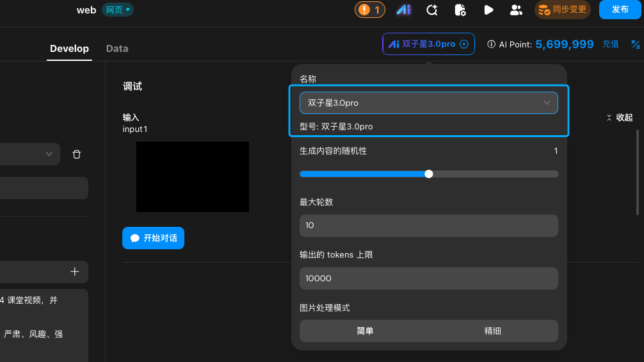Click the refresh search icon in toolbar

[x=431, y=10]
